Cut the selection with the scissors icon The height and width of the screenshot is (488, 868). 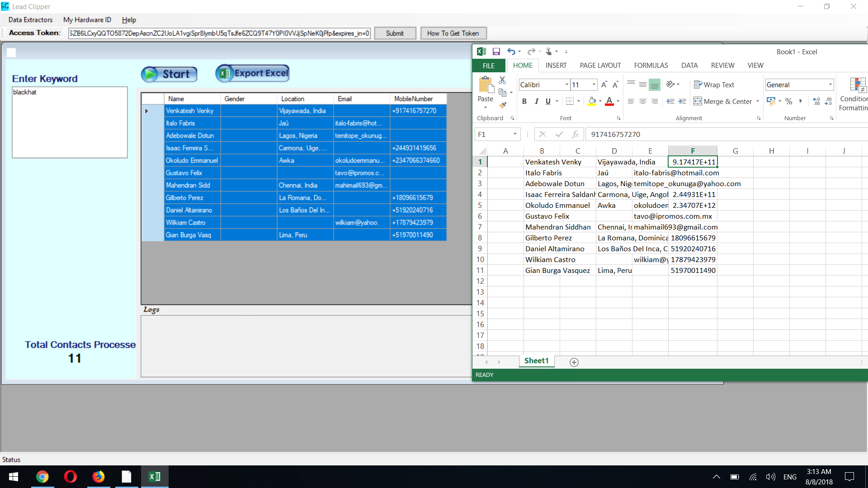click(502, 80)
